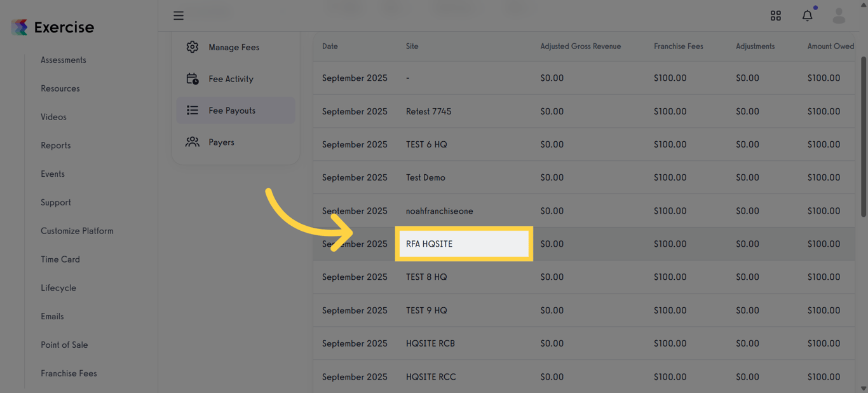Select the Retest 7745 row

(428, 111)
